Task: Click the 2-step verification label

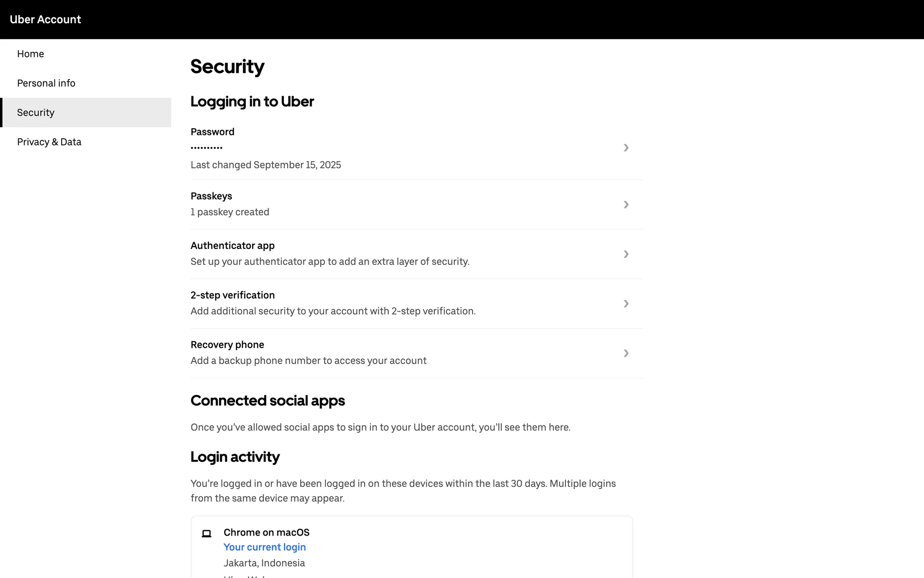Action: point(232,295)
